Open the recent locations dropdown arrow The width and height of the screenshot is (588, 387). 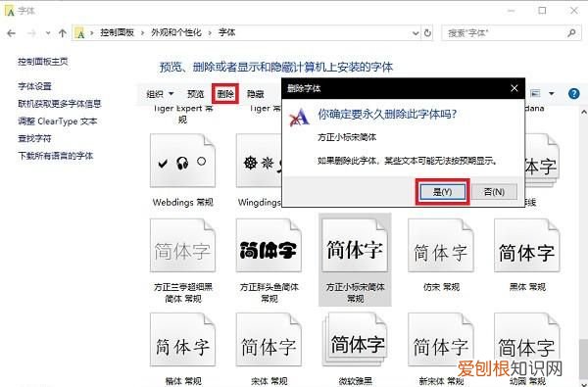(48, 33)
